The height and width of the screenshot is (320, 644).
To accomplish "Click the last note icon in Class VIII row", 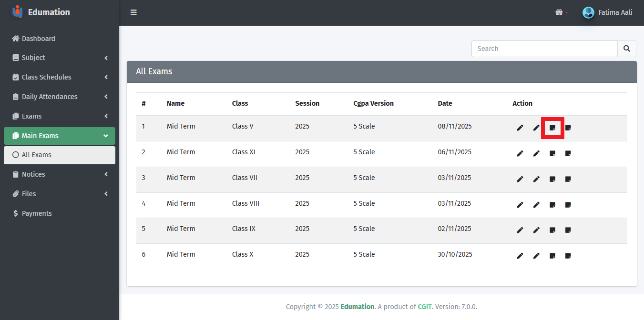I will (568, 205).
